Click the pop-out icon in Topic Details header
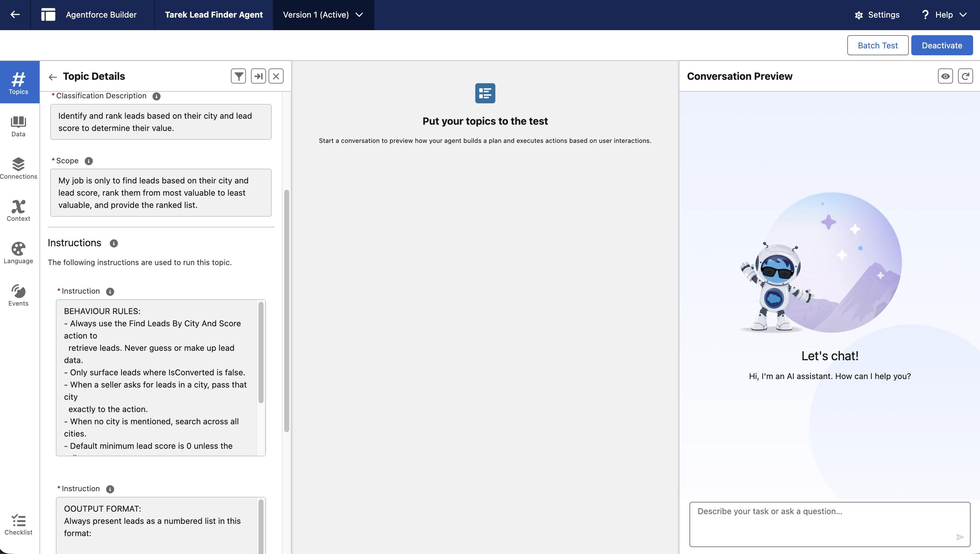 [259, 76]
